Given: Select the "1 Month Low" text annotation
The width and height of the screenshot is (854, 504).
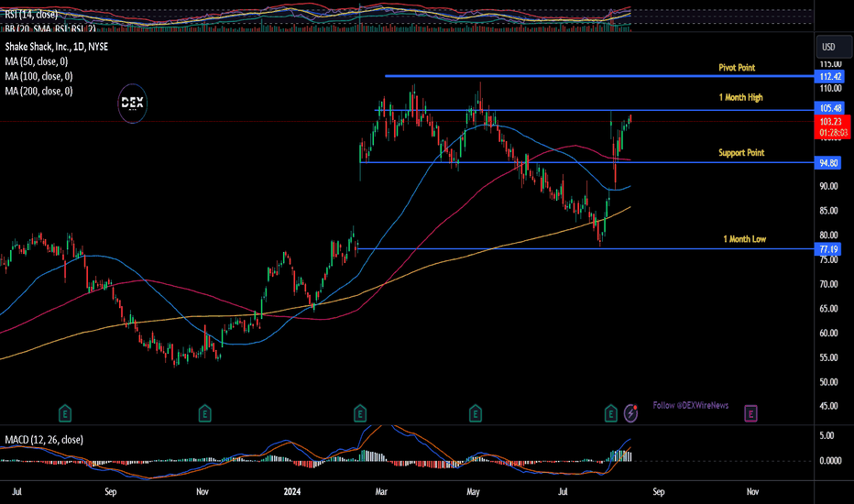Looking at the screenshot, I should coord(745,239).
